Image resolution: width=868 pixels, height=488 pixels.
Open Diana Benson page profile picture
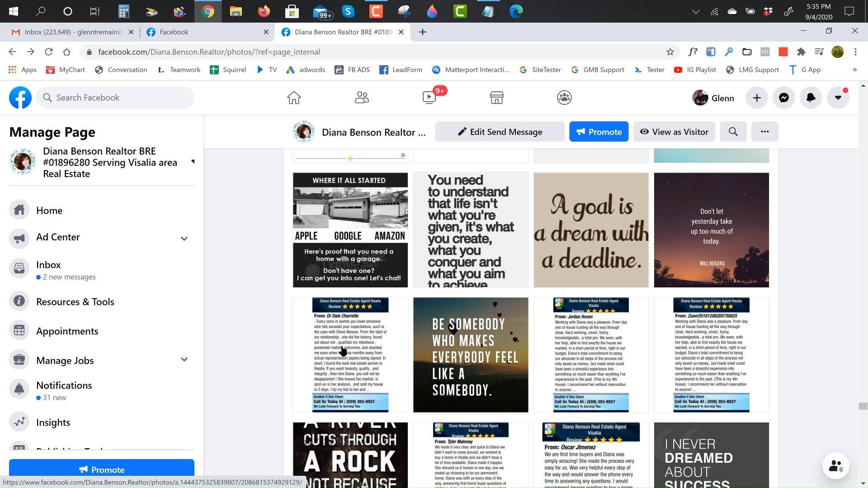(304, 131)
